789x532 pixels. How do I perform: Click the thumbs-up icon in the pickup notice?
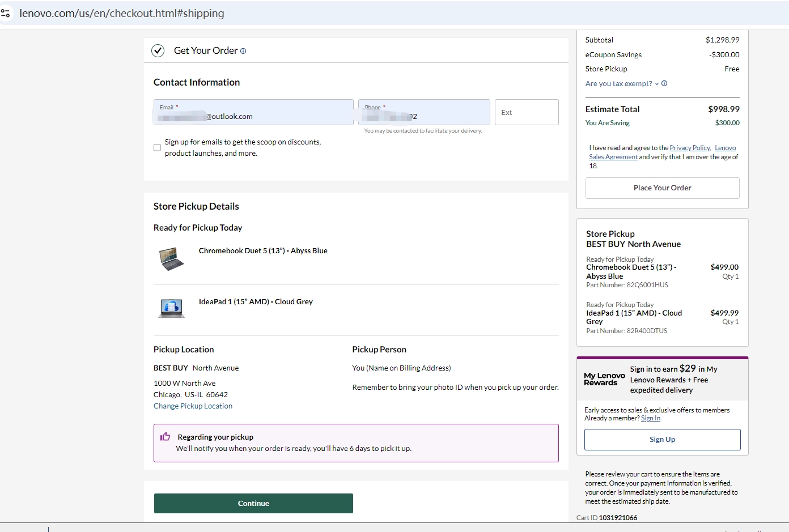pos(166,436)
